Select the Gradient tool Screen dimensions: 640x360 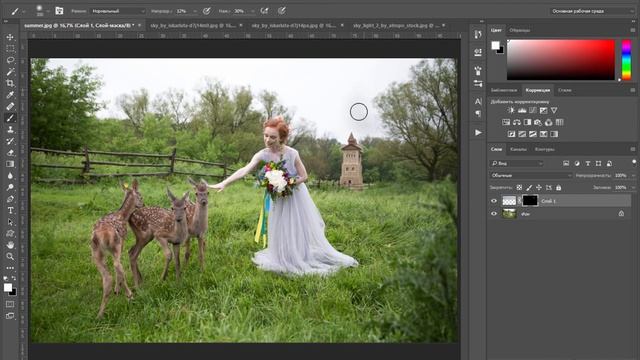pyautogui.click(x=10, y=164)
